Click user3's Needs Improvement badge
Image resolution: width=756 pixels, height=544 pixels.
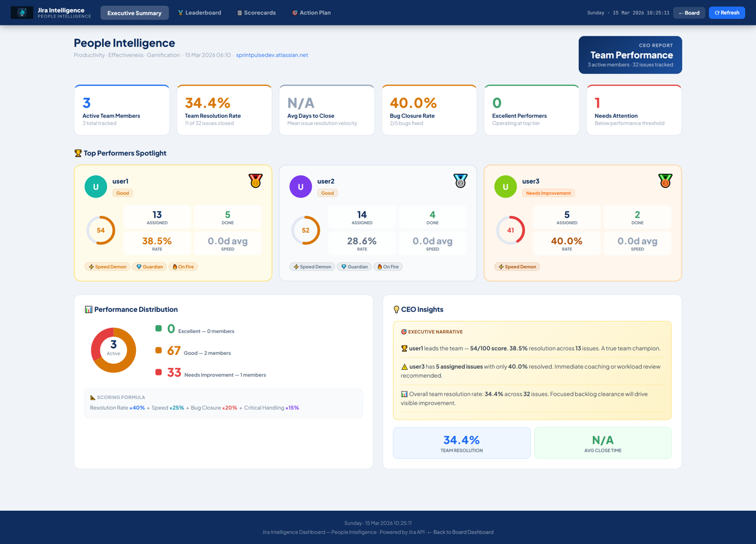click(x=548, y=193)
